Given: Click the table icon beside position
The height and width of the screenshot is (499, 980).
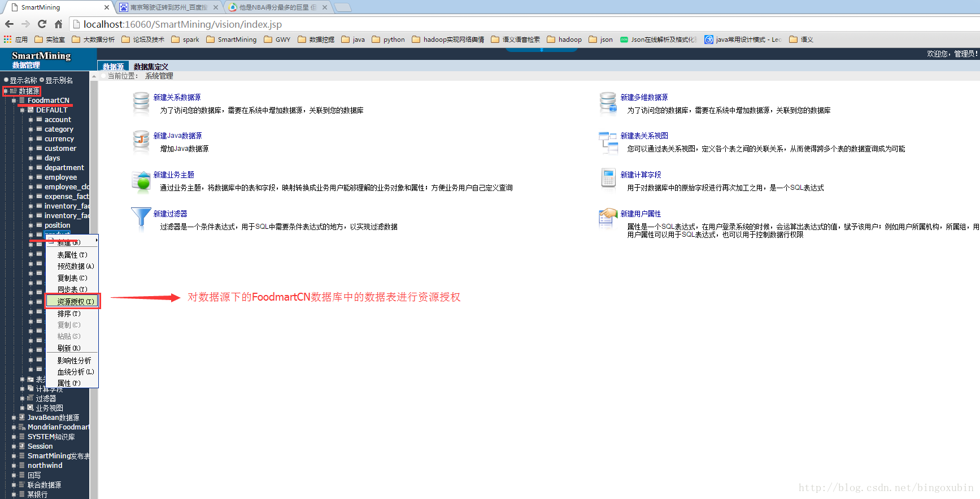Looking at the screenshot, I should pos(40,225).
